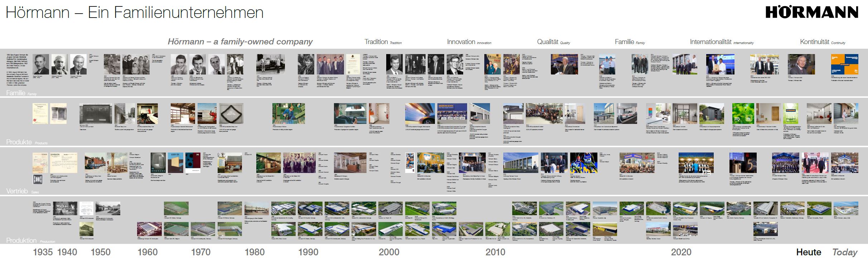
Task: Open the grey Hörmann brochure cover image
Action: tap(158, 163)
